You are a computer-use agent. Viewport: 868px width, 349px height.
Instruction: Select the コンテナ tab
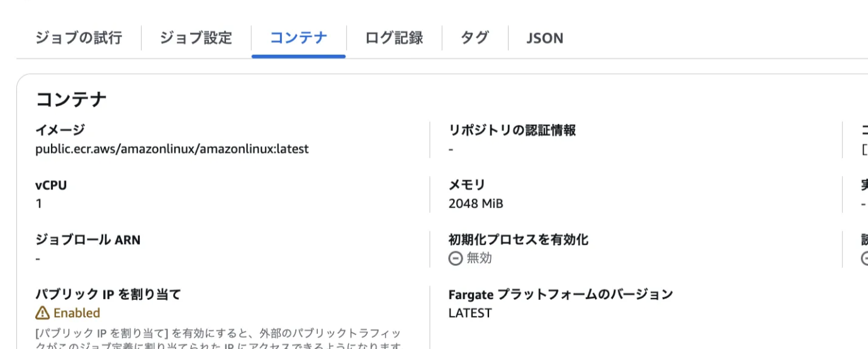[298, 38]
